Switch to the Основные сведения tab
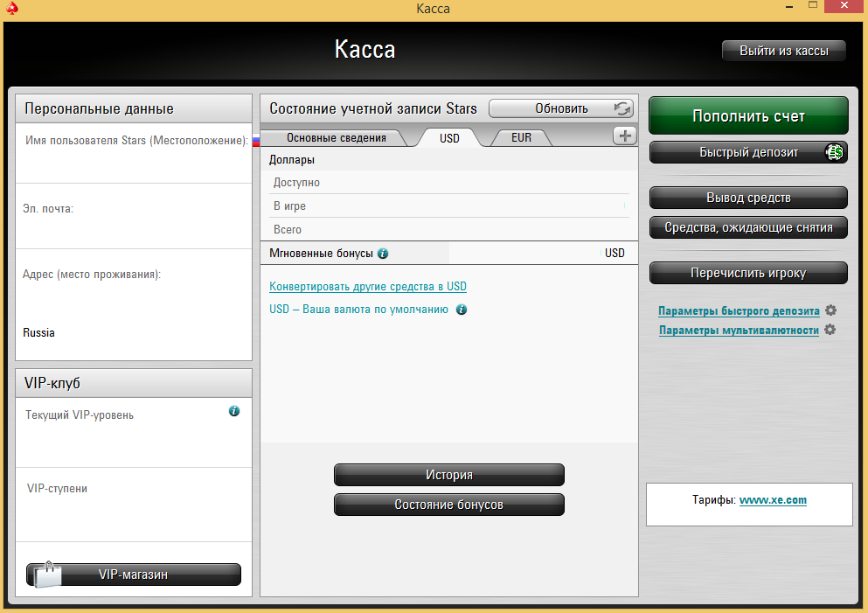 point(336,138)
